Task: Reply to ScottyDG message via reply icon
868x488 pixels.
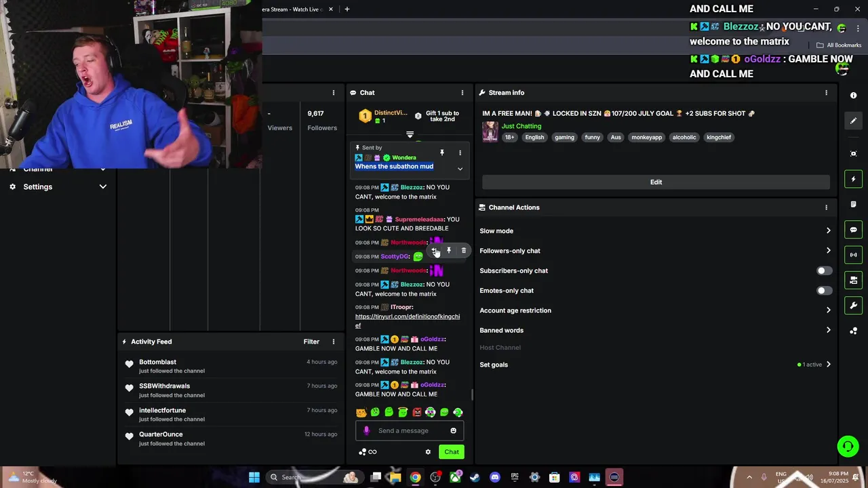Action: tap(435, 250)
